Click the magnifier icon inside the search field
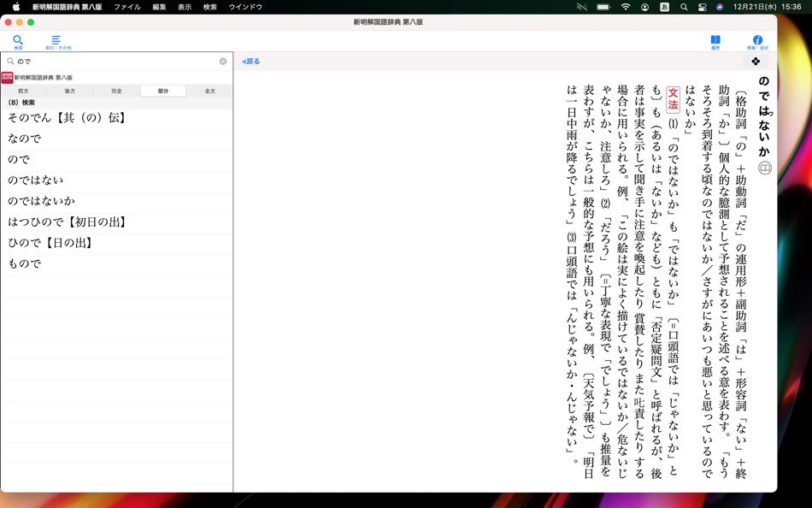Image resolution: width=812 pixels, height=508 pixels. (10, 62)
